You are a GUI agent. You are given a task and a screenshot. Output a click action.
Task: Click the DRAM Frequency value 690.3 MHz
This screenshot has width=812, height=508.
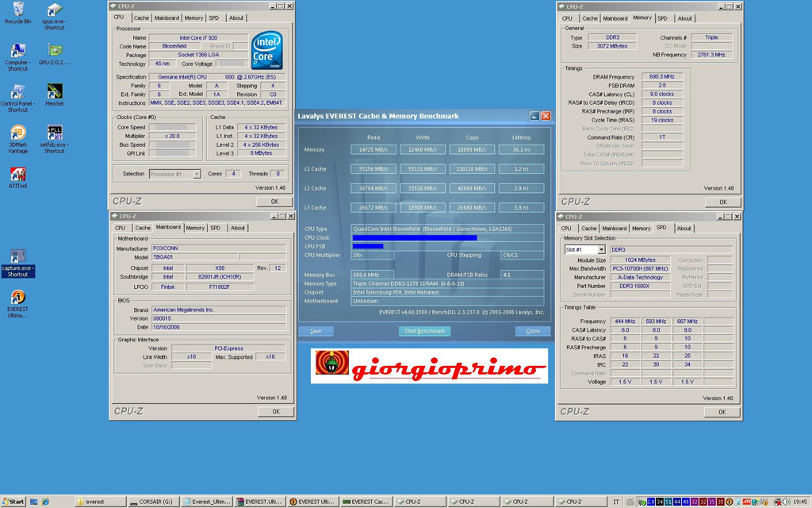click(662, 77)
